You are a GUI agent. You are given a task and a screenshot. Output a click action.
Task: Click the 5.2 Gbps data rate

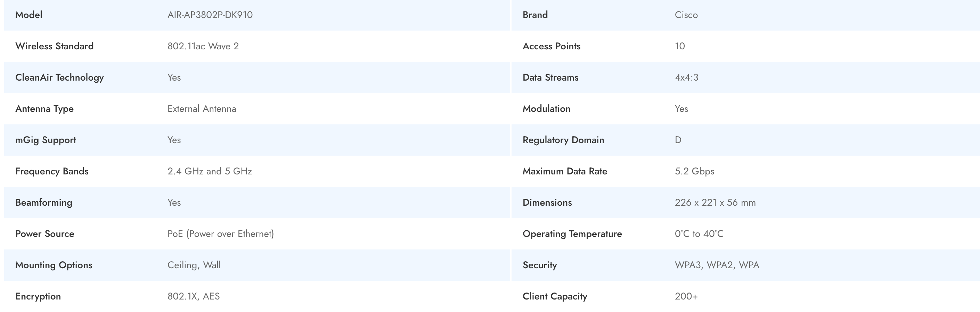click(694, 171)
